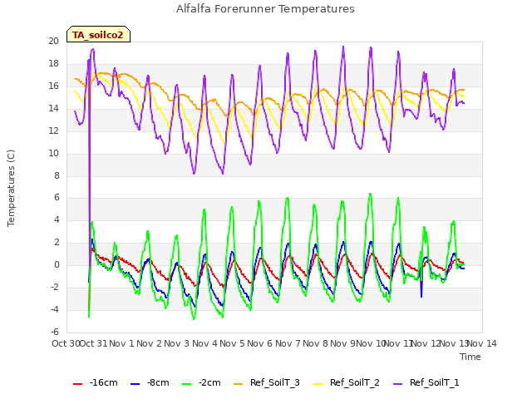Click the Nov 12 x-axis tick label
Screen dimensions: 532x399
click(x=426, y=343)
